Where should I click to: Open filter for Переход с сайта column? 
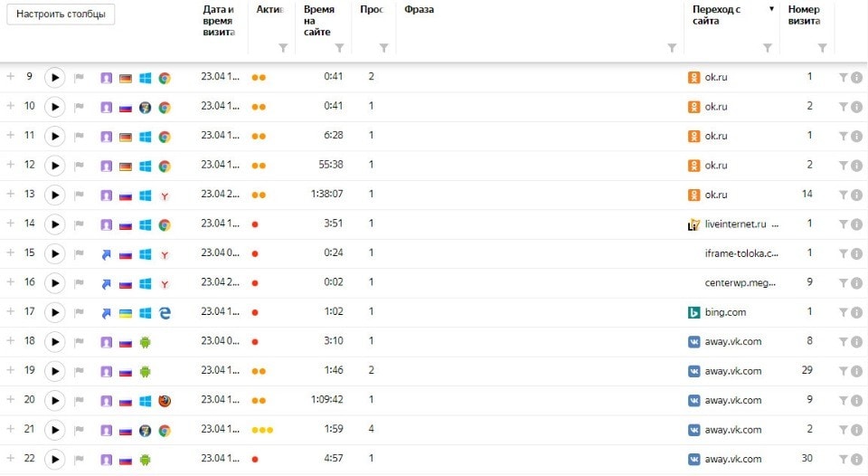click(x=768, y=47)
